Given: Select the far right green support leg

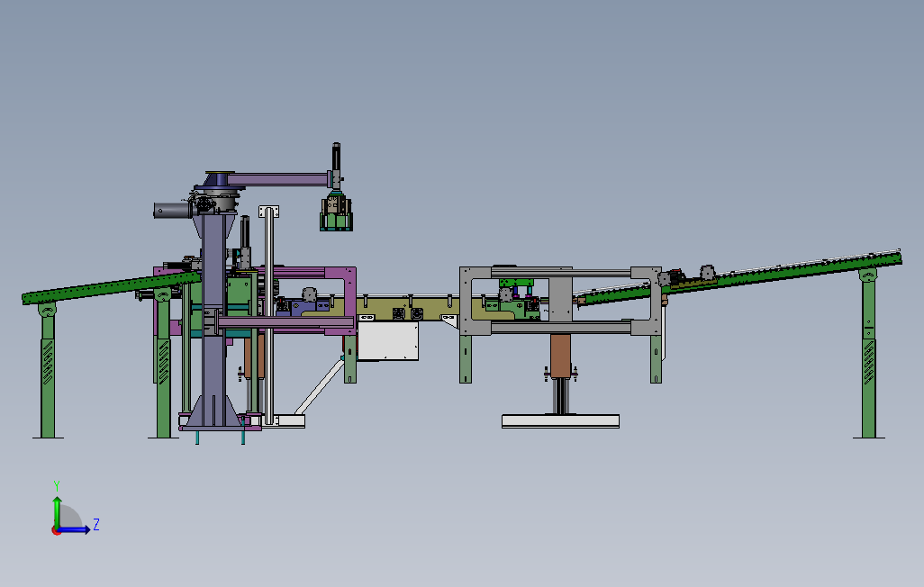Looking at the screenshot, I should click(x=868, y=354).
